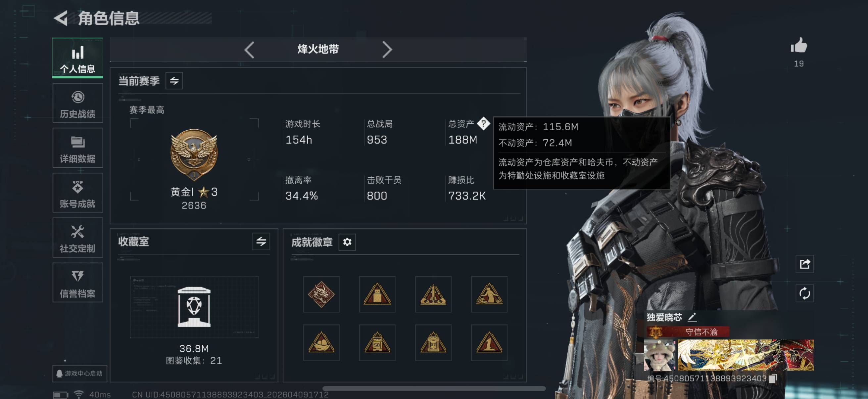Image resolution: width=868 pixels, height=399 pixels.
Task: Click the refresh icon below share
Action: point(805,293)
